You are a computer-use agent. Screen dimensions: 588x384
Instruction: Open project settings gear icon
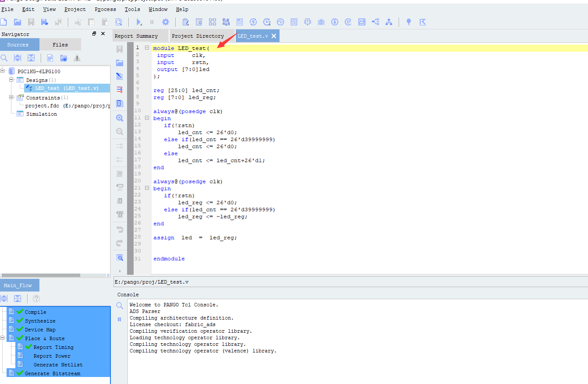pyautogui.click(x=166, y=22)
